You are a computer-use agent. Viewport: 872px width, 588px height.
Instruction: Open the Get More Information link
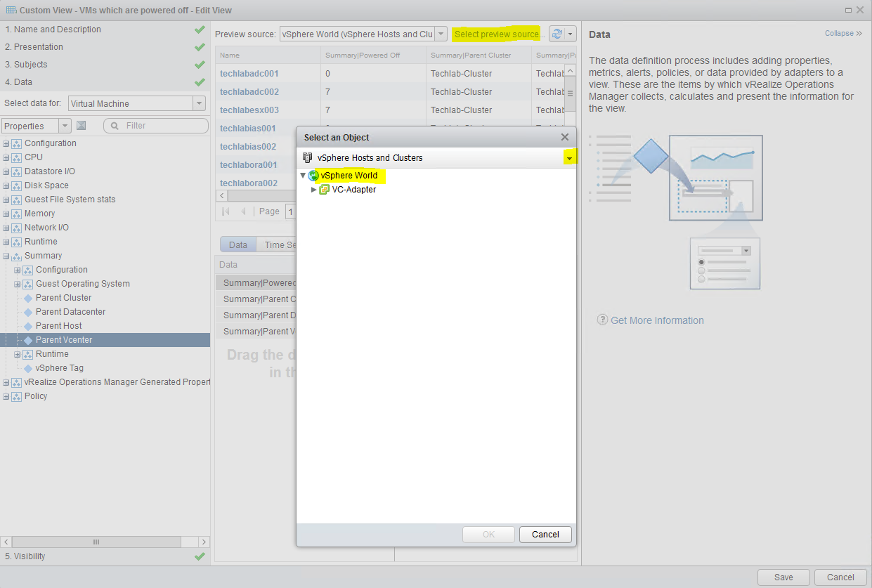[x=657, y=320]
